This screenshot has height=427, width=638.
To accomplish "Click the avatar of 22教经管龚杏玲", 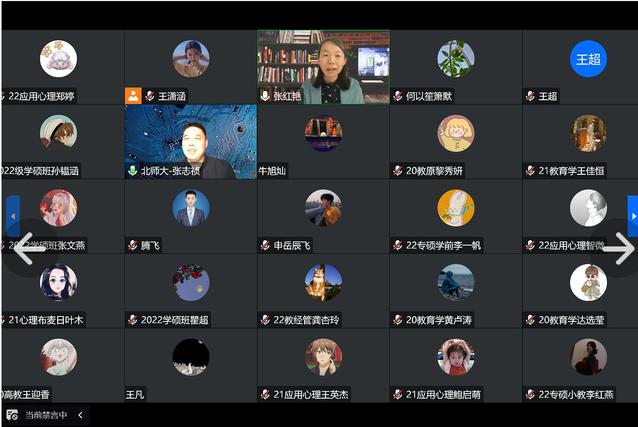I will point(323,282).
